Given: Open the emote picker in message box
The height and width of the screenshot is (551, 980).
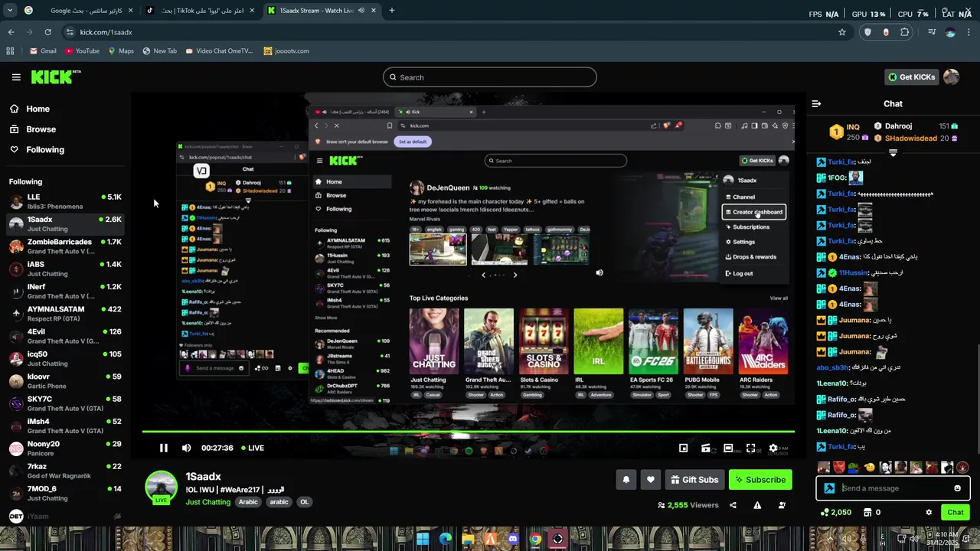Looking at the screenshot, I should coord(957,488).
